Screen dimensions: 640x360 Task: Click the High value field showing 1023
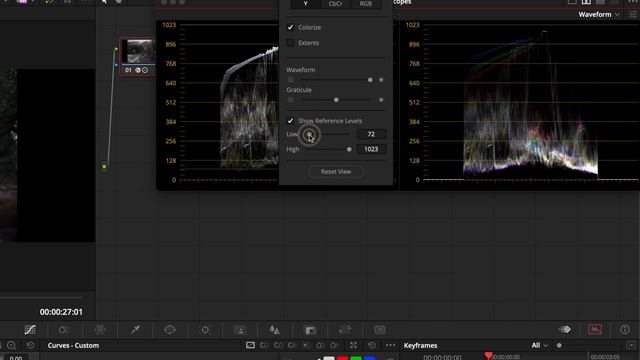tap(371, 149)
